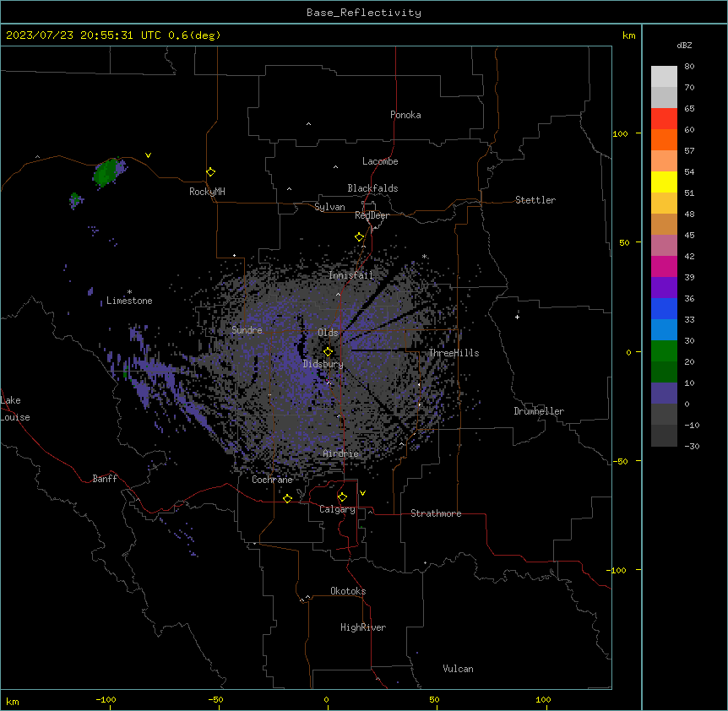Click the Calgary city label

tap(337, 509)
